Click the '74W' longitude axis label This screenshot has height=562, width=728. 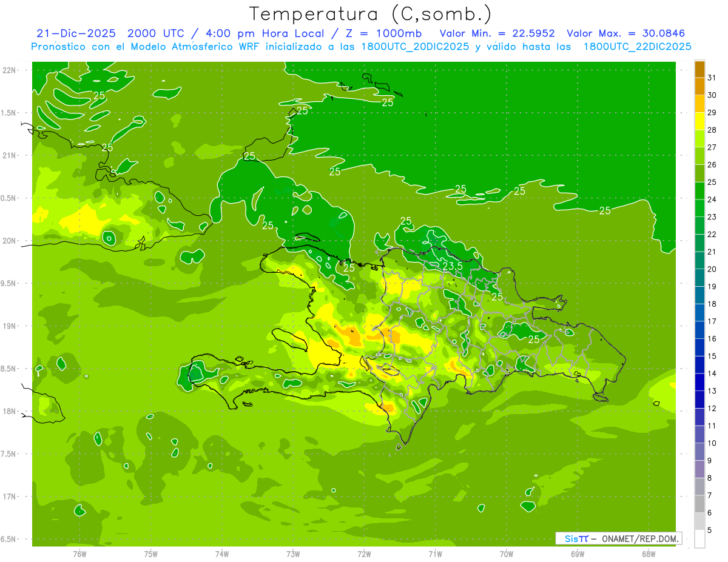(221, 554)
